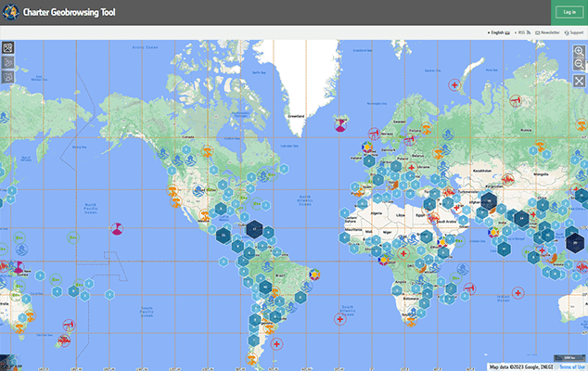The image size is (588, 371).
Task: Click the red cross marker near Novaya Zemlya
Action: 454,85
